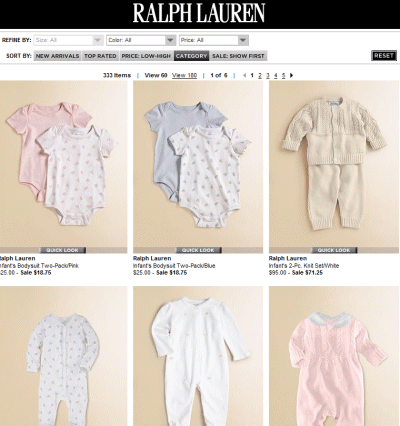The width and height of the screenshot is (400, 426).
Task: Switch to View 180 items
Action: tap(184, 75)
